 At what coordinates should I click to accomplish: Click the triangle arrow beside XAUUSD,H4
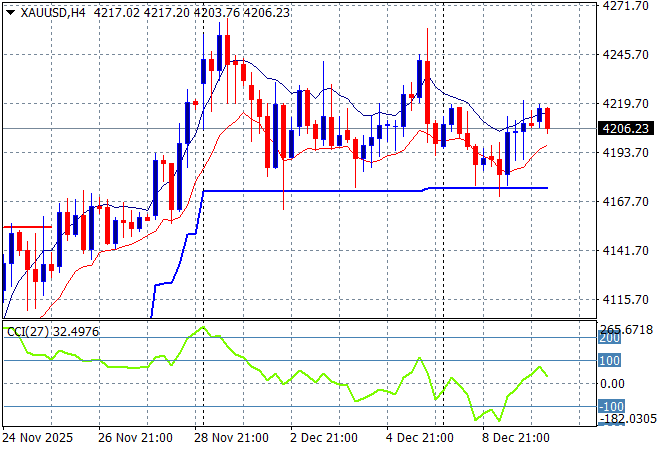tap(9, 10)
